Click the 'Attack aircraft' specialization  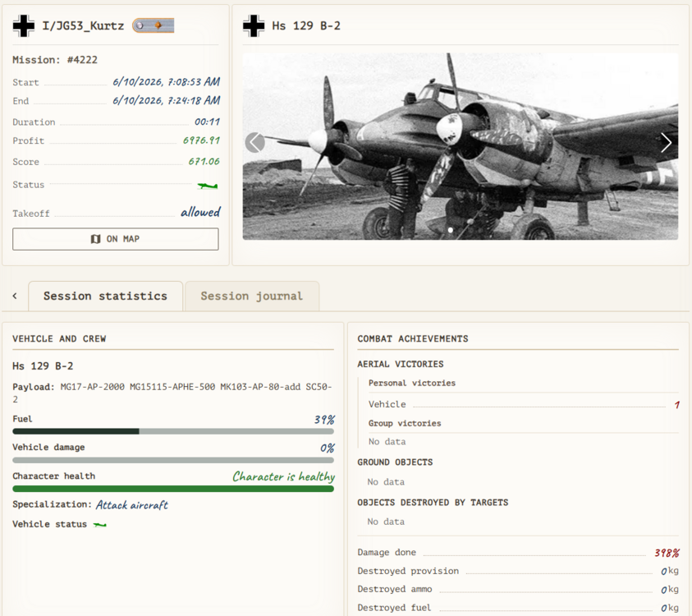(132, 505)
